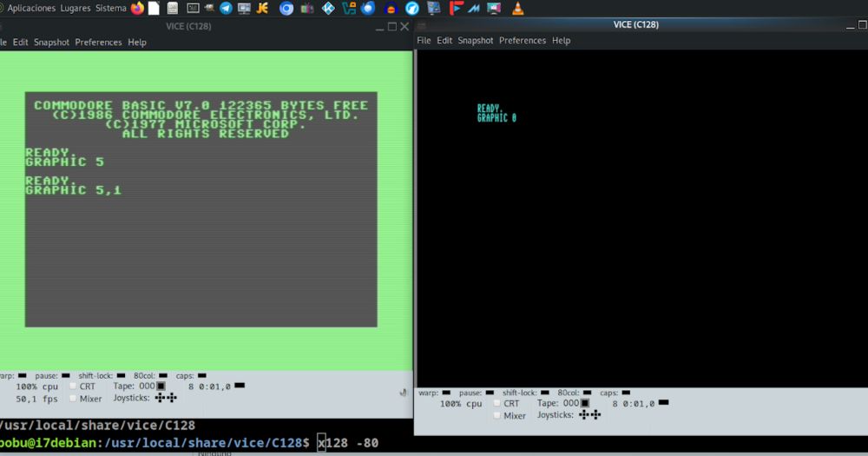
Task: Toggle warp LED in right VICE window
Action: click(446, 393)
